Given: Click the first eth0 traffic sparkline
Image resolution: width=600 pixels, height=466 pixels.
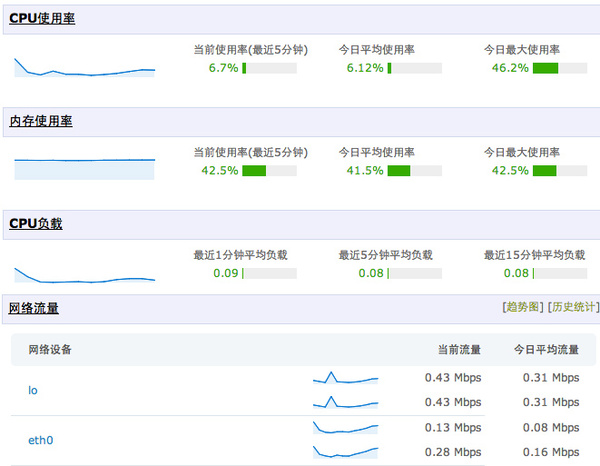Looking at the screenshot, I should 346,428.
